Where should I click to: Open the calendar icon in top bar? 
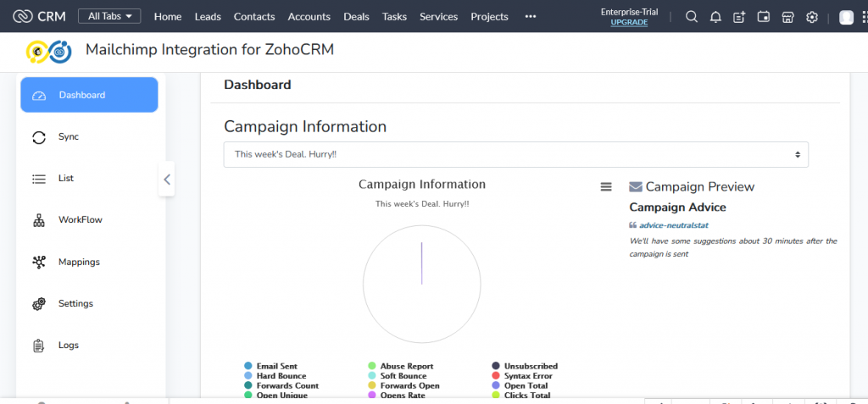(x=764, y=17)
